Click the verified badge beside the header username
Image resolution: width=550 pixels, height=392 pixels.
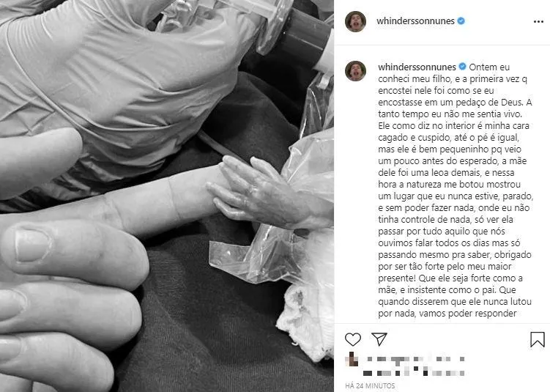coord(461,21)
